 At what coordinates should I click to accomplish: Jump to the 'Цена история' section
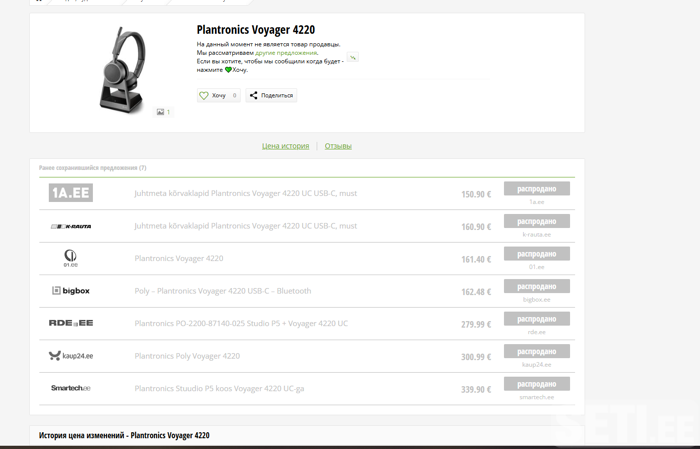pos(285,146)
